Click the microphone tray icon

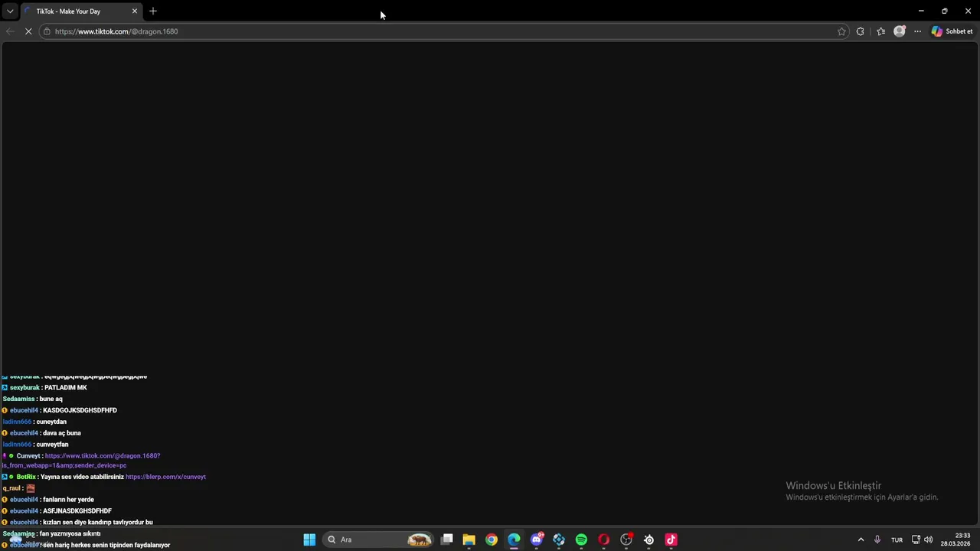click(x=877, y=540)
